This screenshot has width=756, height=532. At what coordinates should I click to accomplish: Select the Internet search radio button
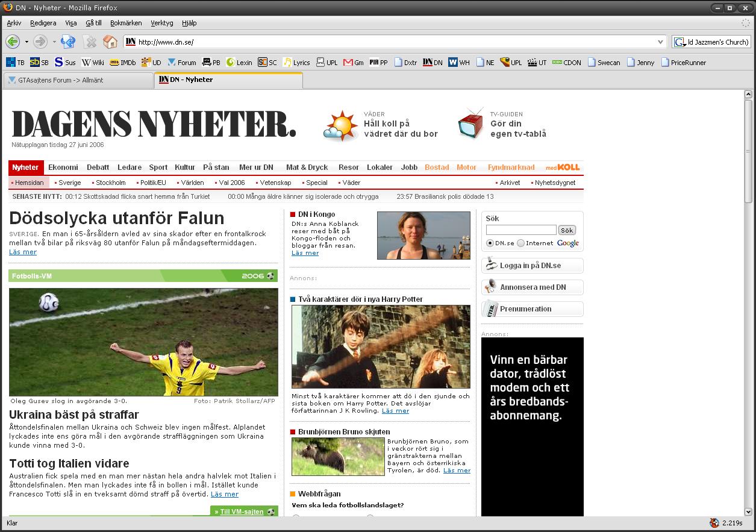coord(520,243)
